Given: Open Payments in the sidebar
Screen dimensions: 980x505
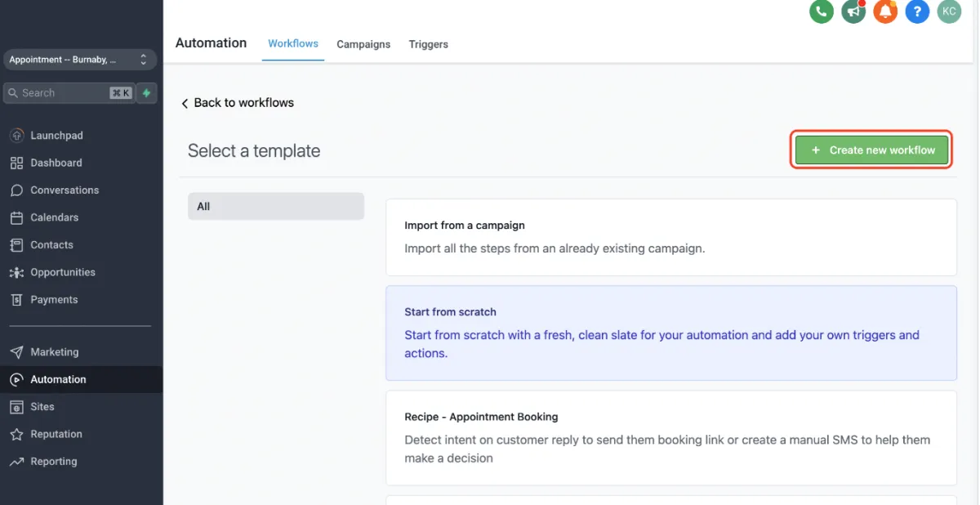Looking at the screenshot, I should 54,300.
